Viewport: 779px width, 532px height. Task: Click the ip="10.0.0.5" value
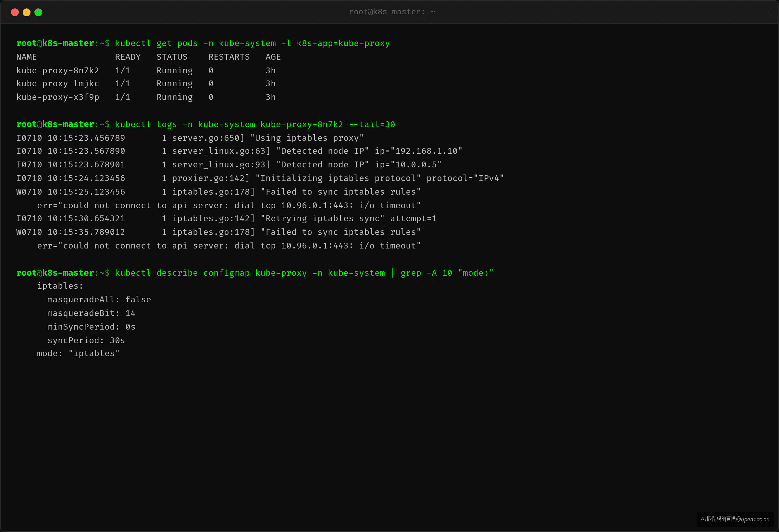[x=408, y=164]
